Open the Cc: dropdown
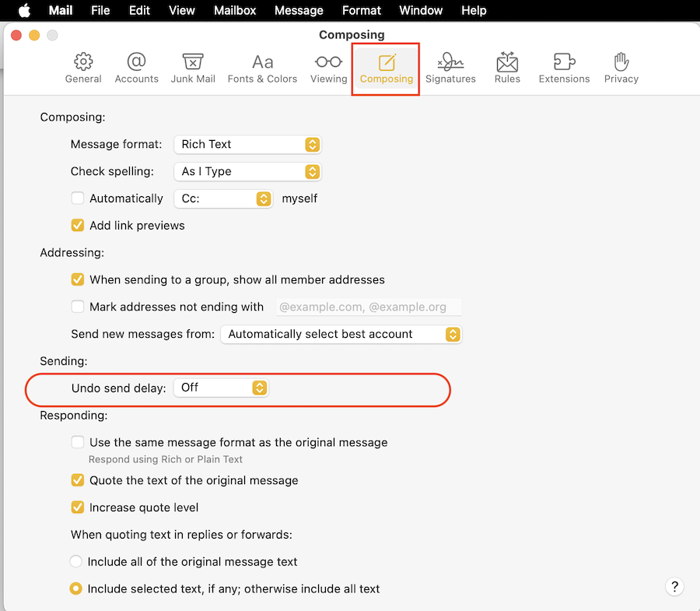Screen dimensions: 700x611 tap(223, 198)
